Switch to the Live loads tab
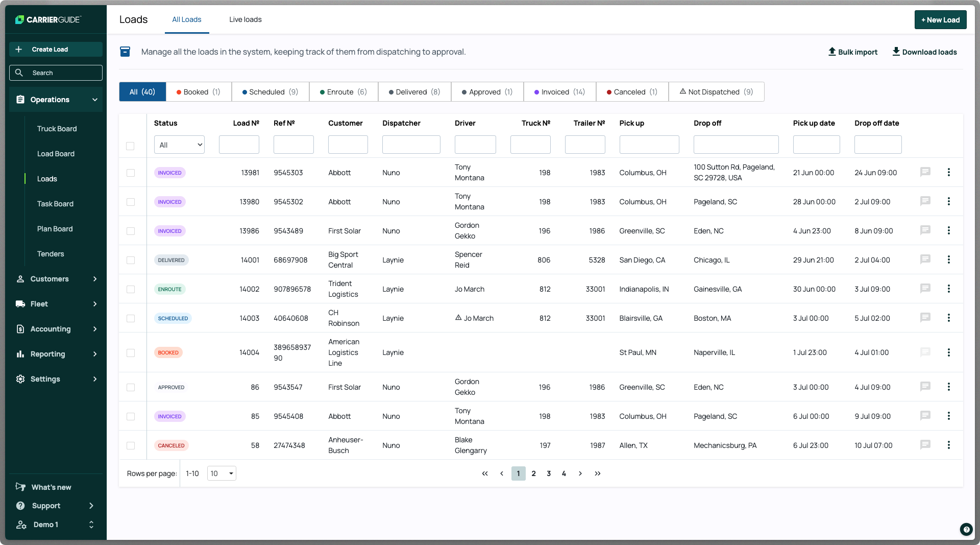 click(x=245, y=19)
